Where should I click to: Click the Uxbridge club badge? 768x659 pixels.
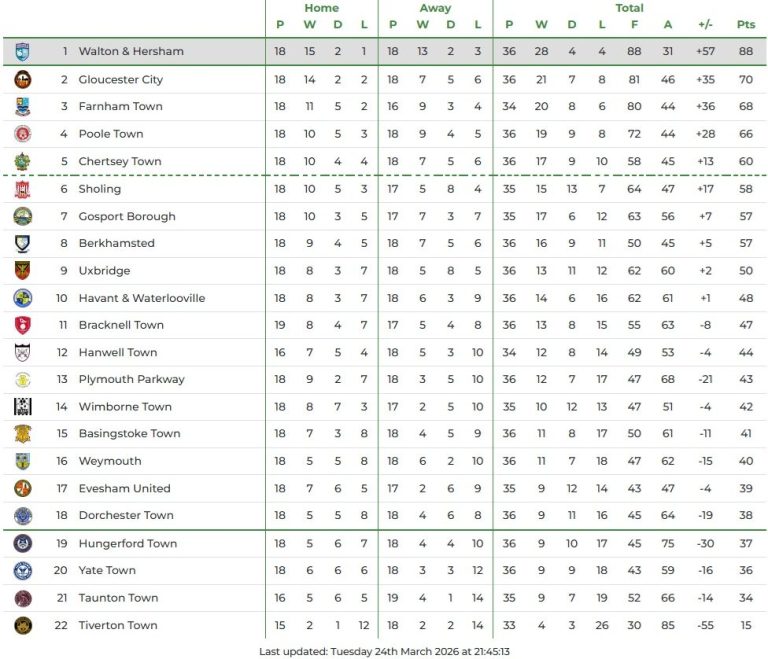tap(22, 270)
